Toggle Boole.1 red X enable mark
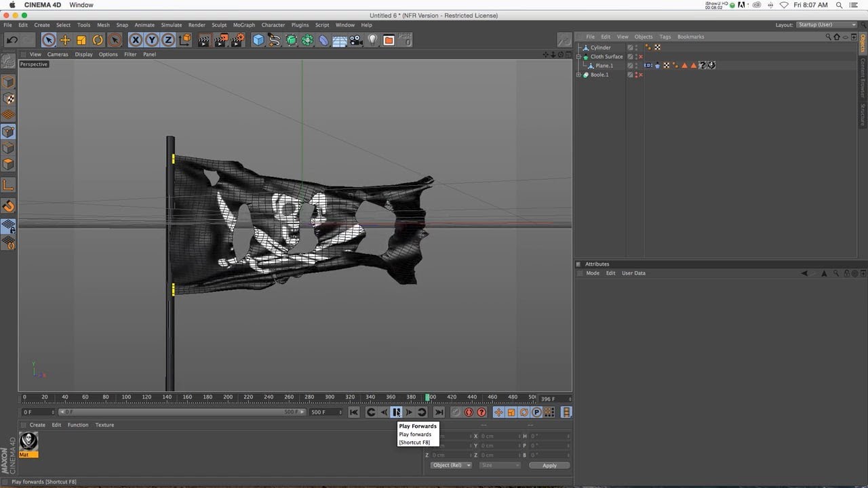 tap(641, 75)
